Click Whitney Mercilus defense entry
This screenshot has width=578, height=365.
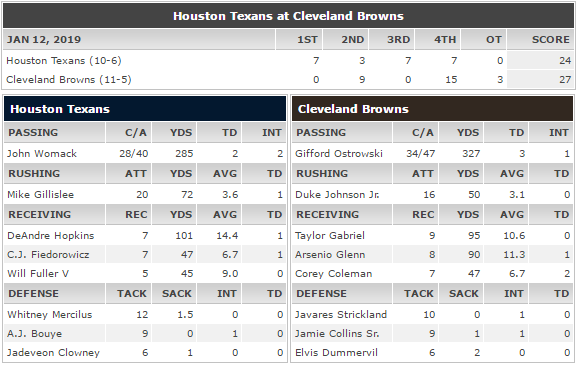click(x=49, y=314)
